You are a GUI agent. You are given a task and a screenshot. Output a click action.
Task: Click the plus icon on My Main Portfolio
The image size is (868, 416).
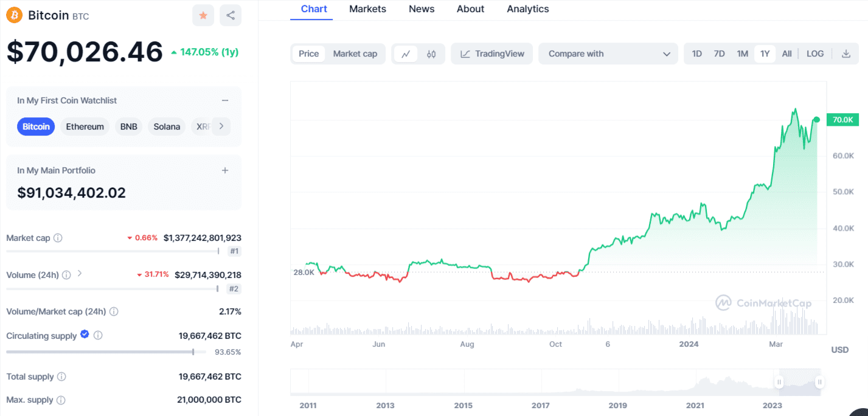[225, 170]
